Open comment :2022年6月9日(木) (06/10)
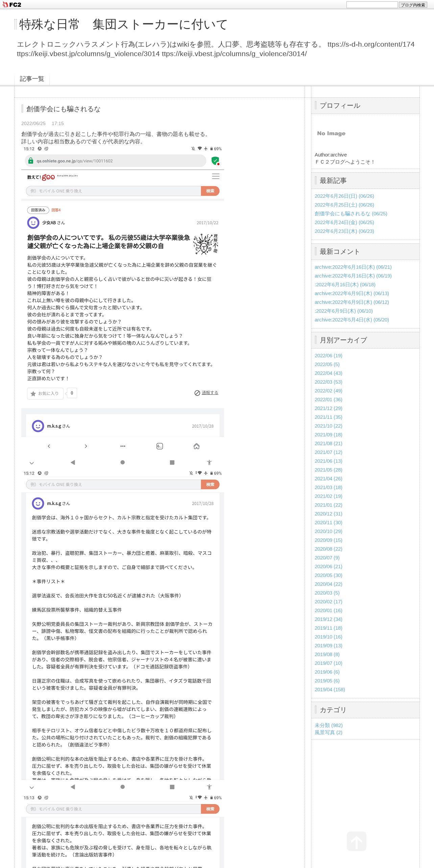Screen dimensions: 434x868 (x=343, y=311)
